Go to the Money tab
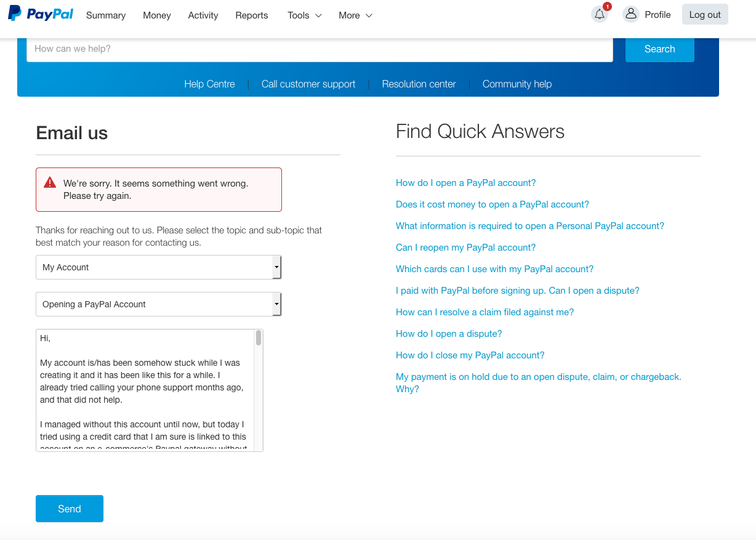756x540 pixels. (157, 15)
